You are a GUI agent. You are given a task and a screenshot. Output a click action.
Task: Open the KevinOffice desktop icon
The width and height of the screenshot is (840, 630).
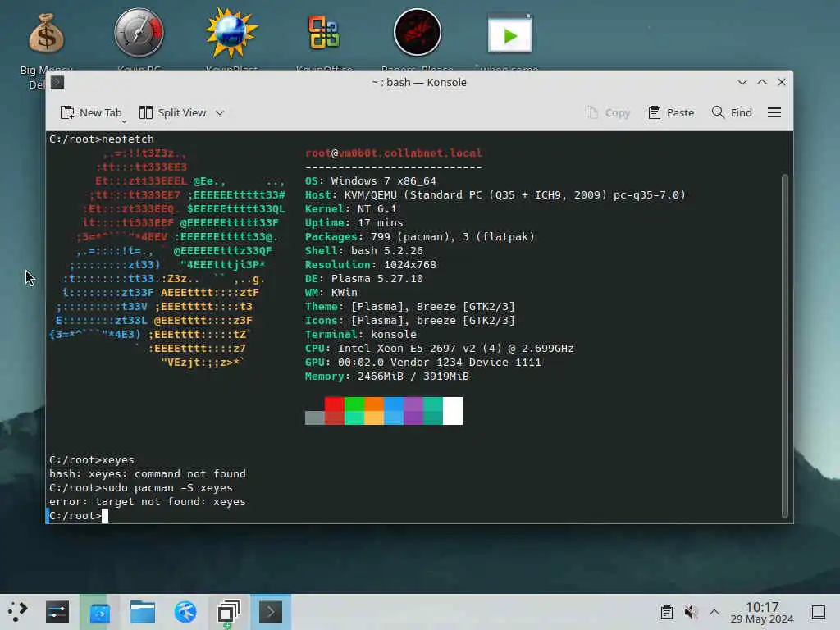(x=323, y=32)
